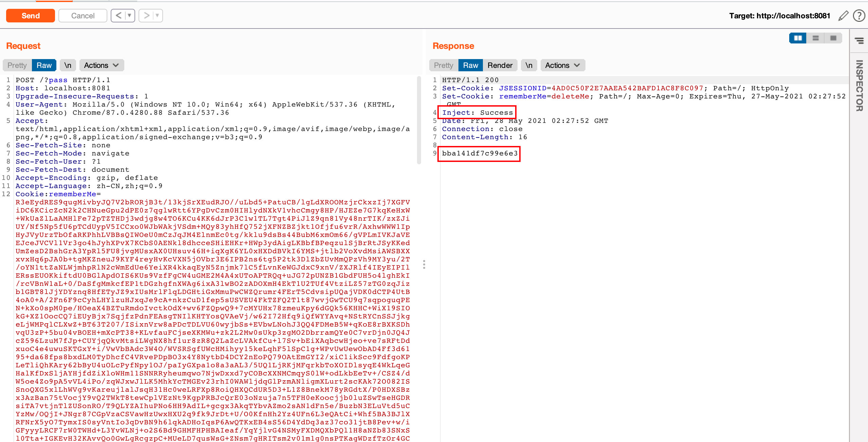The image size is (868, 442).
Task: Switch Response to the Pretty tab
Action: point(444,65)
